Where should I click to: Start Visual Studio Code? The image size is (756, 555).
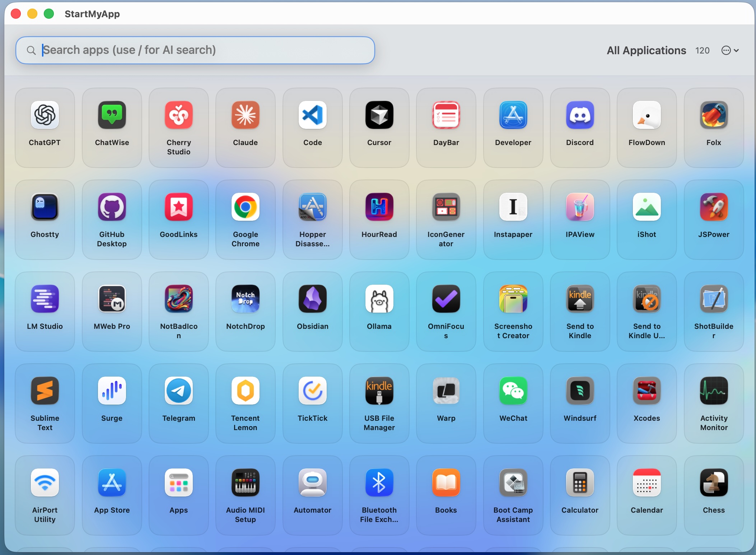coord(312,122)
